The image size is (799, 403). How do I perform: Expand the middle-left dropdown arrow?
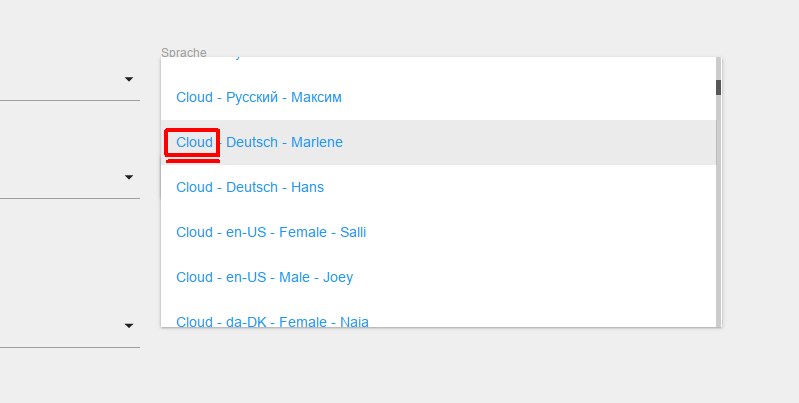(x=129, y=178)
